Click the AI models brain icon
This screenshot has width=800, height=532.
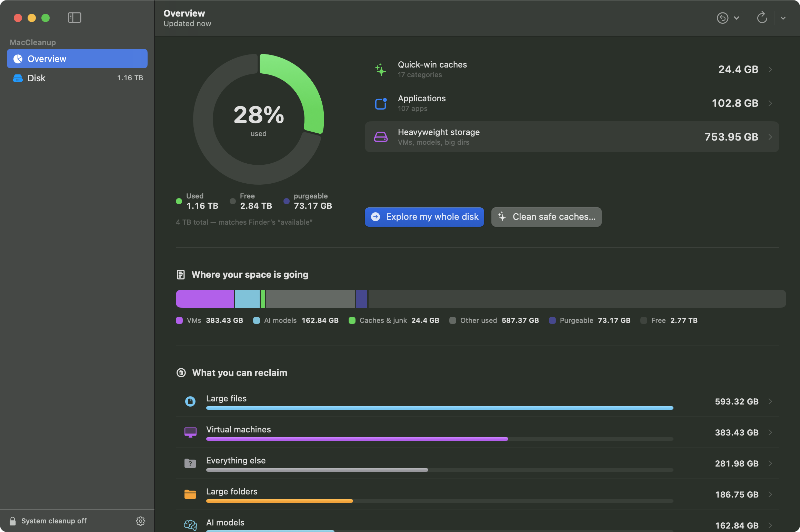click(190, 525)
